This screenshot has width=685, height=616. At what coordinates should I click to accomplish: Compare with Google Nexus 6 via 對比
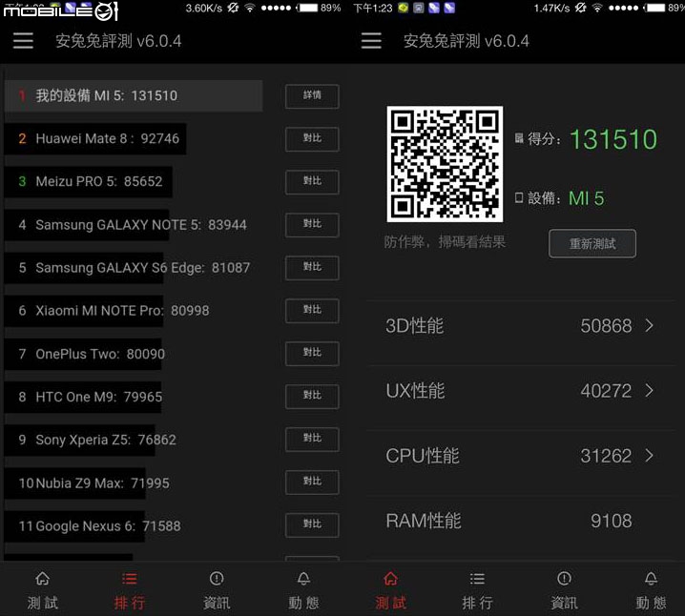[x=312, y=524]
